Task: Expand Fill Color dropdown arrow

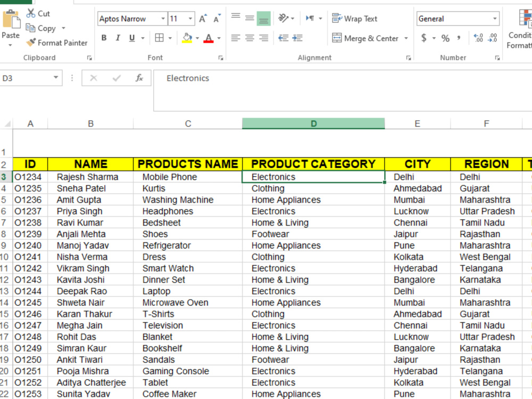Action: pos(197,38)
